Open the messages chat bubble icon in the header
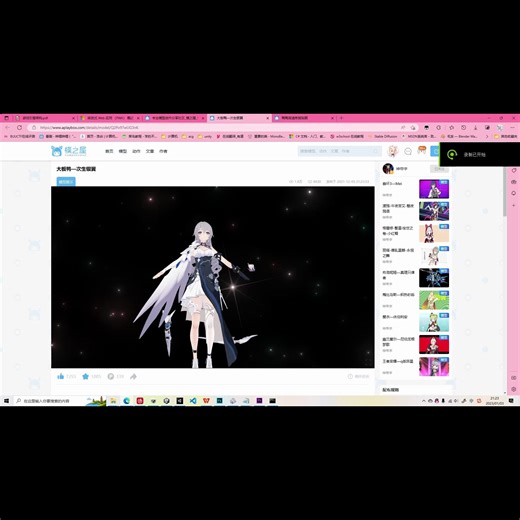Screen dimensions: 520x520 [408, 151]
